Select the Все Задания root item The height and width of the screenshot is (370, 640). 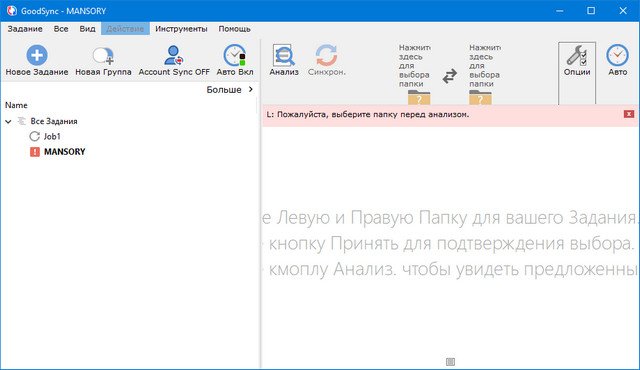click(54, 121)
